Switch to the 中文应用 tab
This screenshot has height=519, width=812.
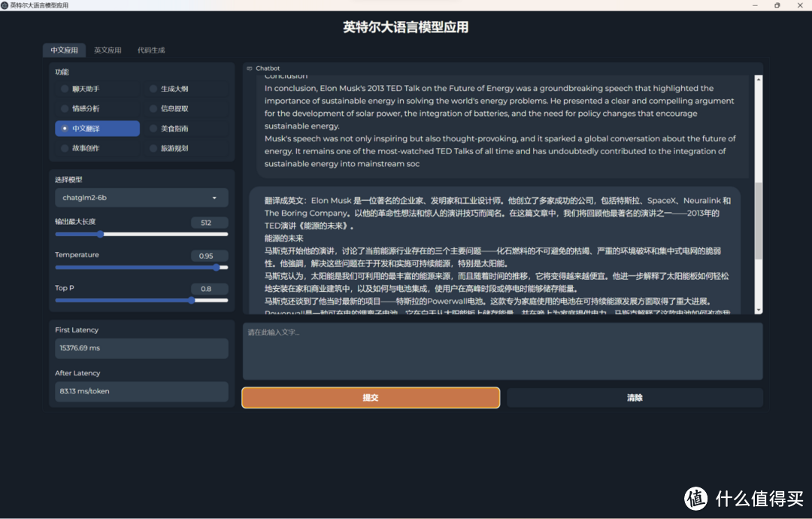(64, 50)
